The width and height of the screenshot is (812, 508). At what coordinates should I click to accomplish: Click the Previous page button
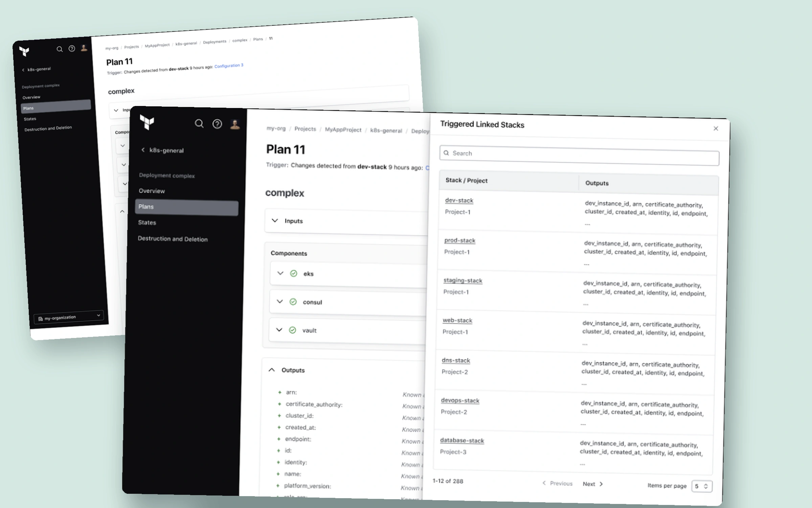pyautogui.click(x=557, y=483)
